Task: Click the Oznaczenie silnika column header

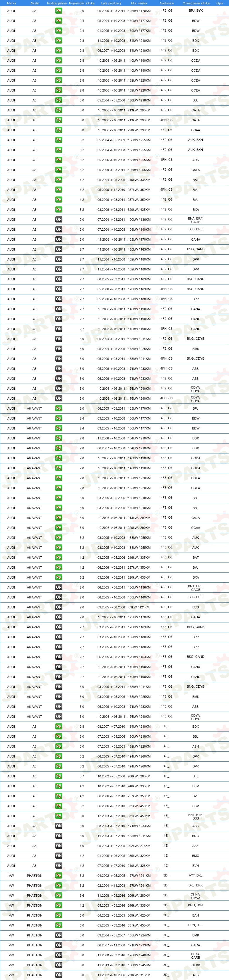Action: point(196,3)
